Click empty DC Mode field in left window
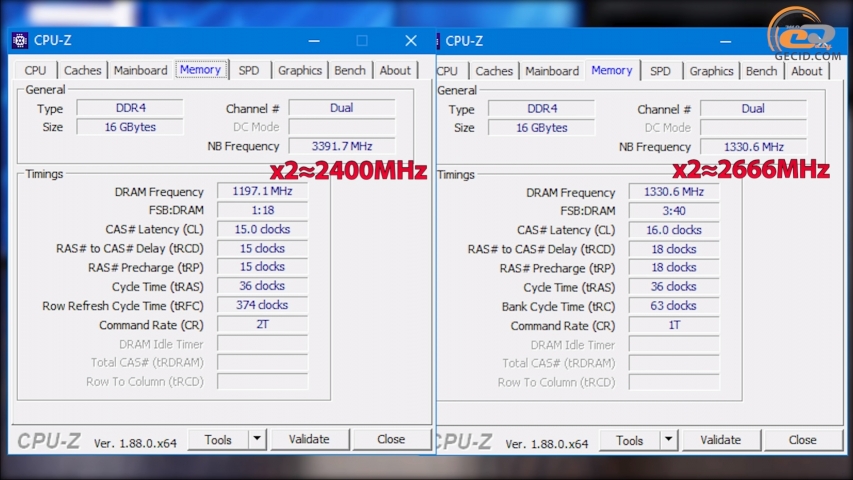Image resolution: width=853 pixels, height=480 pixels. click(342, 127)
